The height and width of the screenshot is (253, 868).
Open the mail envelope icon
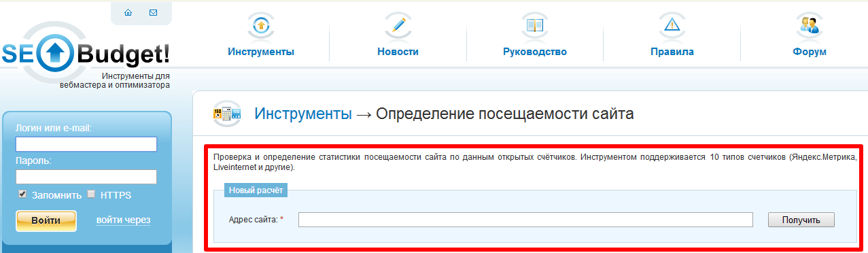(153, 12)
